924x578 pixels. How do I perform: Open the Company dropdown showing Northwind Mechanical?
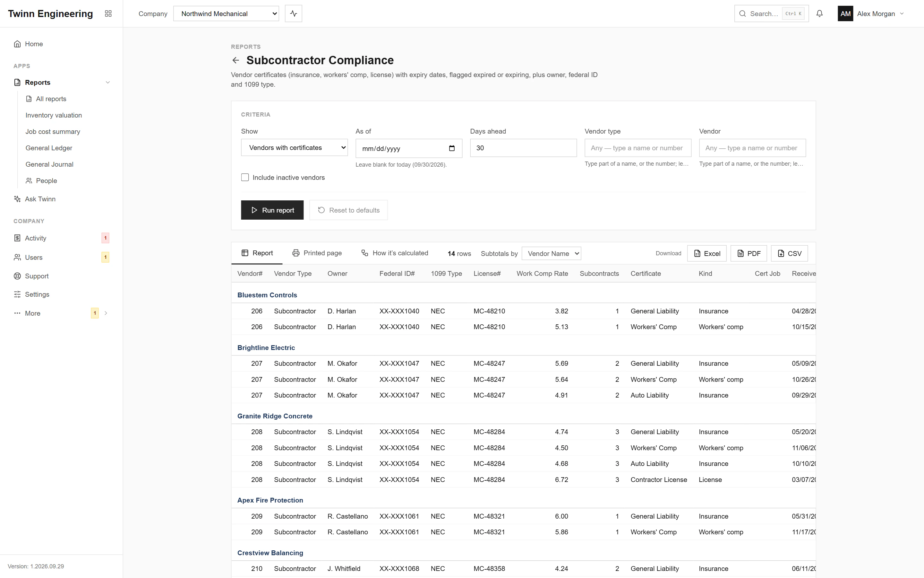click(x=226, y=13)
